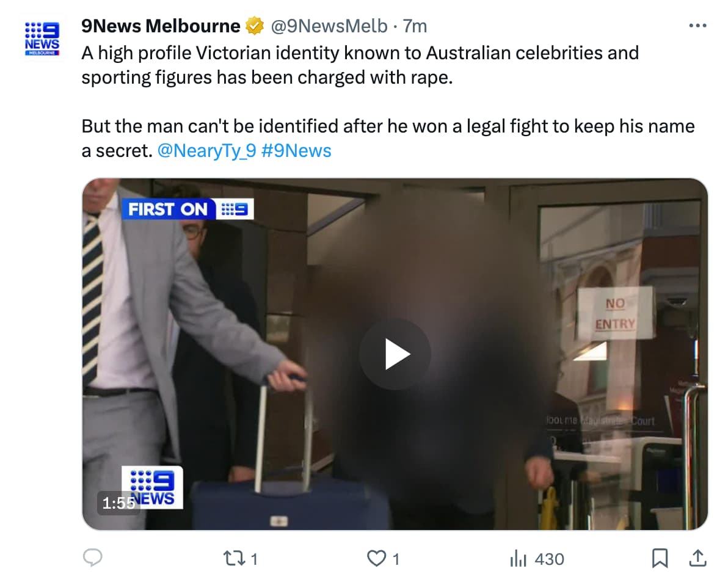Open the @9NewsMelb handle link
This screenshot has height=585, width=728.
click(329, 26)
